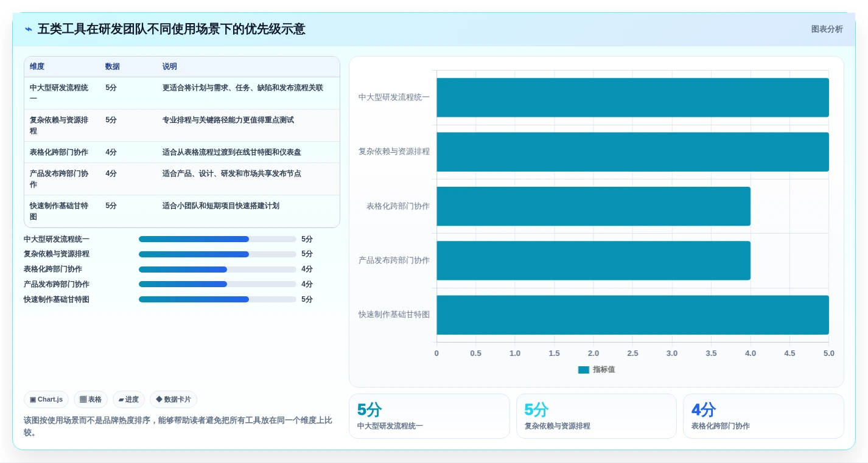Click the 表格化跨部门协作 progress bar
The height and width of the screenshot is (463, 868).
tap(217, 270)
